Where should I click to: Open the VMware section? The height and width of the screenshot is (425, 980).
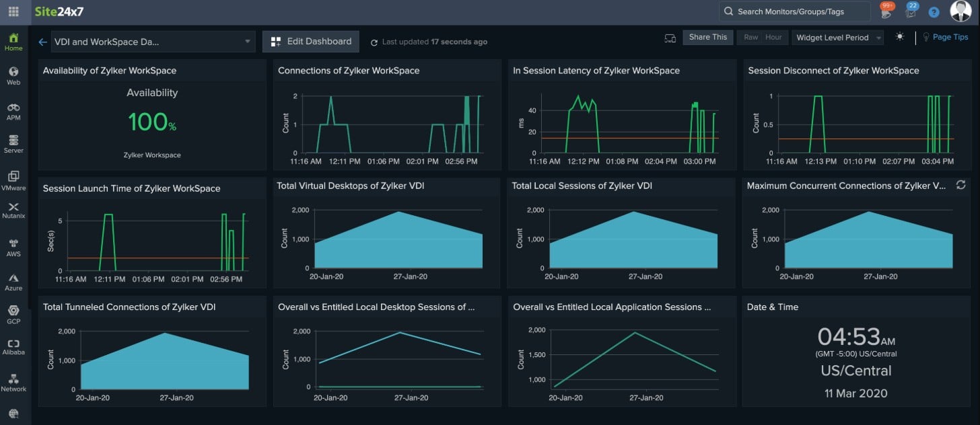click(x=13, y=181)
